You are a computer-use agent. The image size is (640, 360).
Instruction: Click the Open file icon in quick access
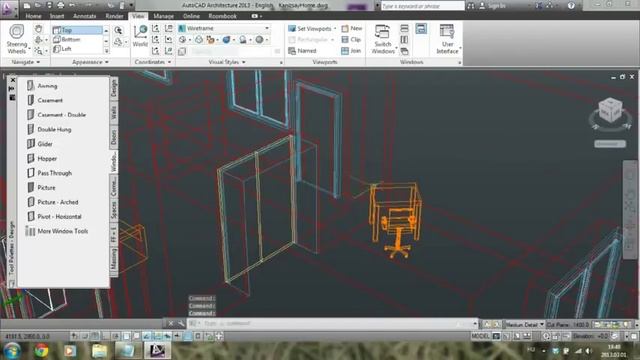pyautogui.click(x=38, y=5)
